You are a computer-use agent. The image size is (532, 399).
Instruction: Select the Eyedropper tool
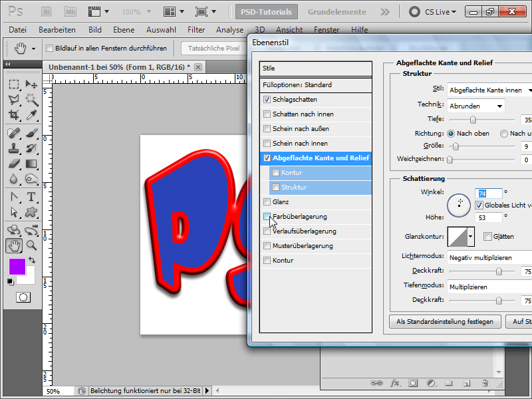31,115
